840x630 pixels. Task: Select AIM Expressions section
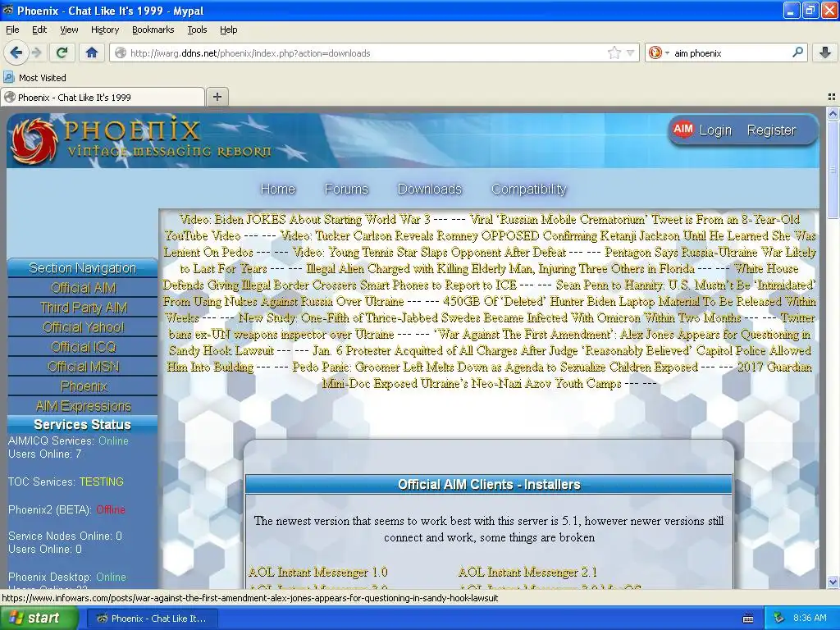(x=83, y=406)
